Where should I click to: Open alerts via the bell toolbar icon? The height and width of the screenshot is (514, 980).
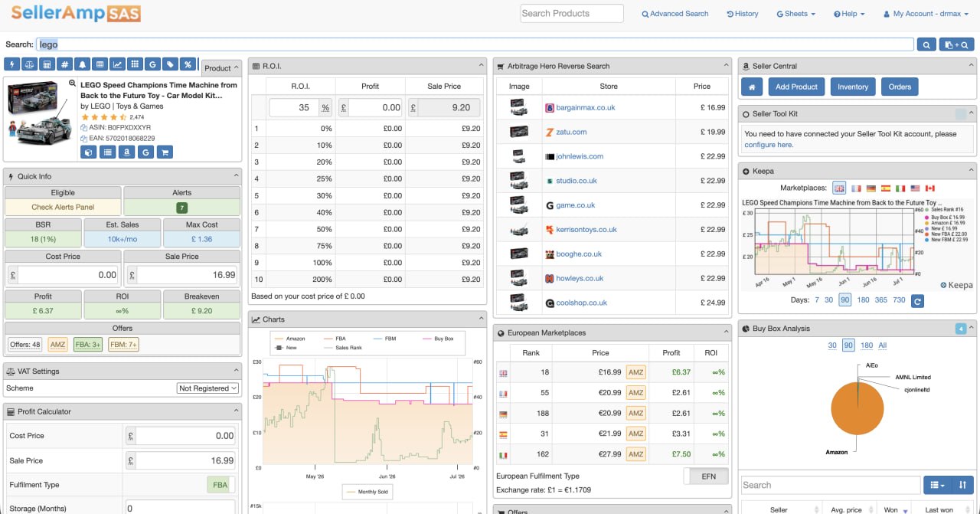pos(83,64)
